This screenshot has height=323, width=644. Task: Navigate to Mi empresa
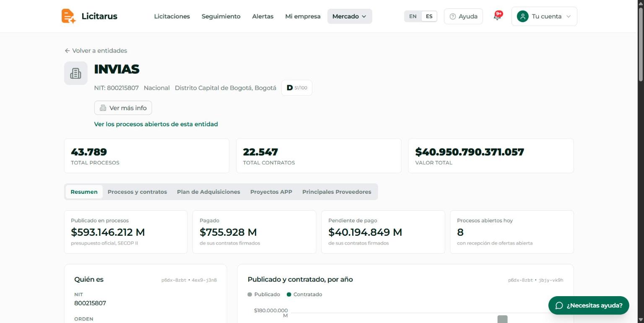303,16
